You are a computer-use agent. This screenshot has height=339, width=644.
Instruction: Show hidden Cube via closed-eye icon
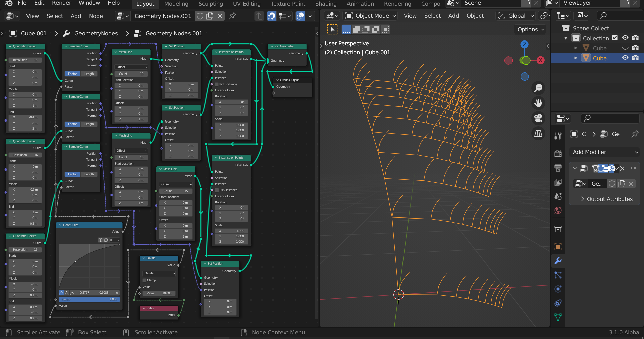click(x=625, y=48)
